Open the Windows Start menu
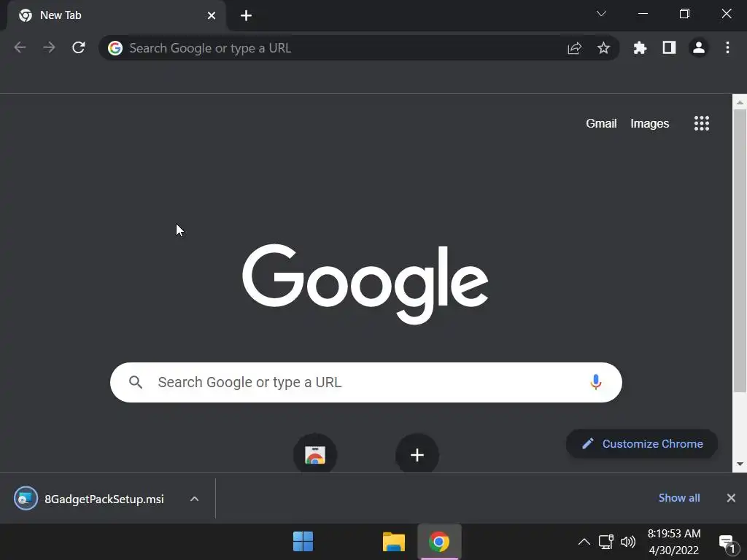The width and height of the screenshot is (747, 560). (x=303, y=542)
